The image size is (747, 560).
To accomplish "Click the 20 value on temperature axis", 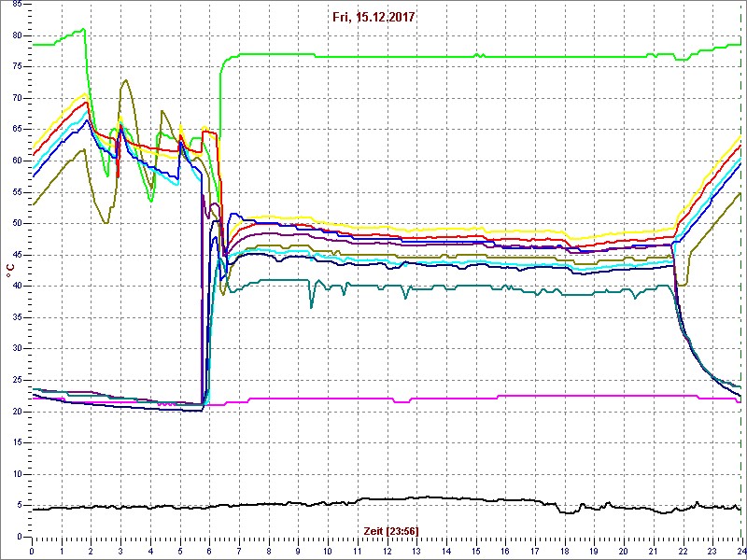I will click(x=17, y=412).
